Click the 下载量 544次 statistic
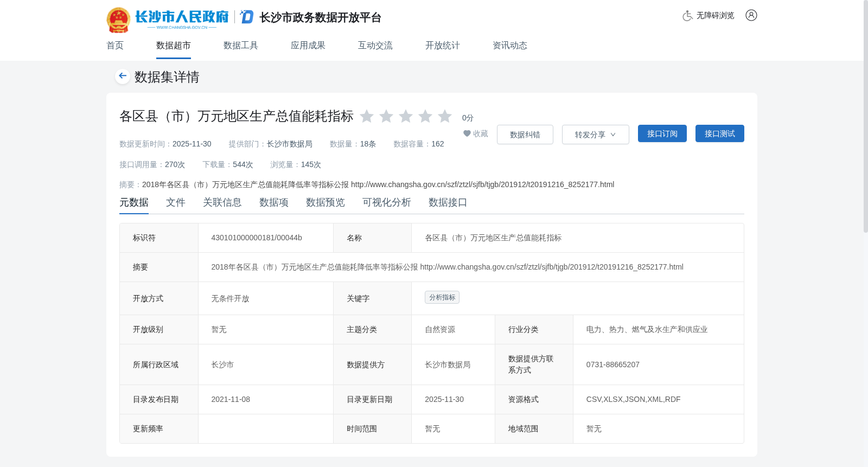This screenshot has height=467, width=868. click(228, 164)
